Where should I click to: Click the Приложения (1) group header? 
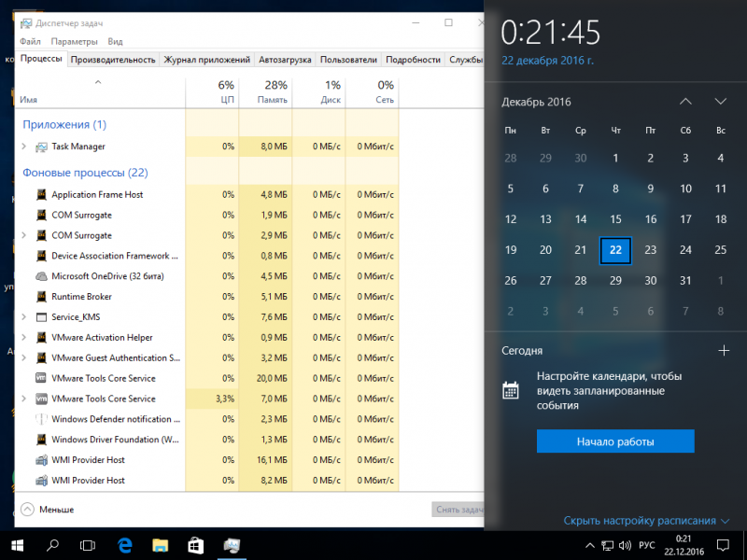64,125
